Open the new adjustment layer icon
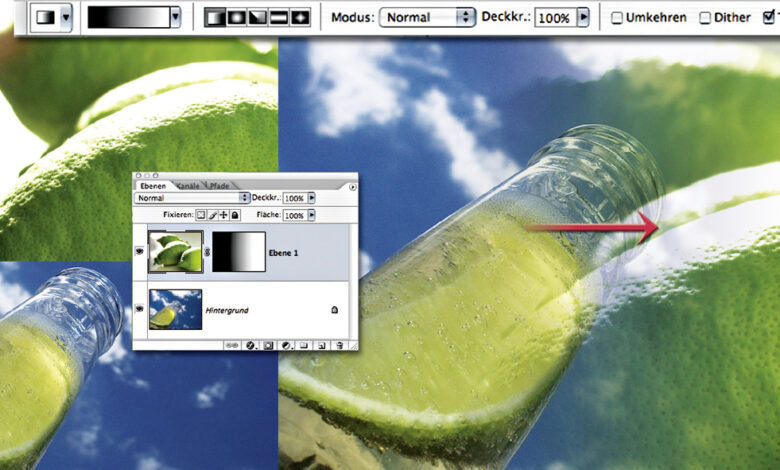Image resolution: width=780 pixels, height=470 pixels. [x=286, y=345]
